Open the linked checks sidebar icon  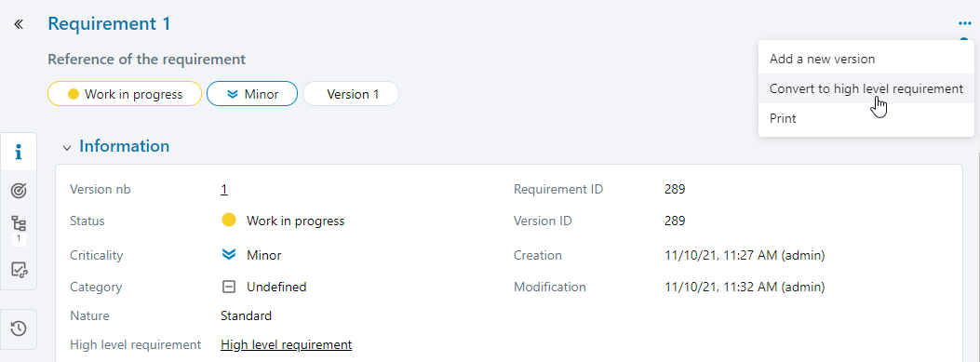[x=19, y=270]
